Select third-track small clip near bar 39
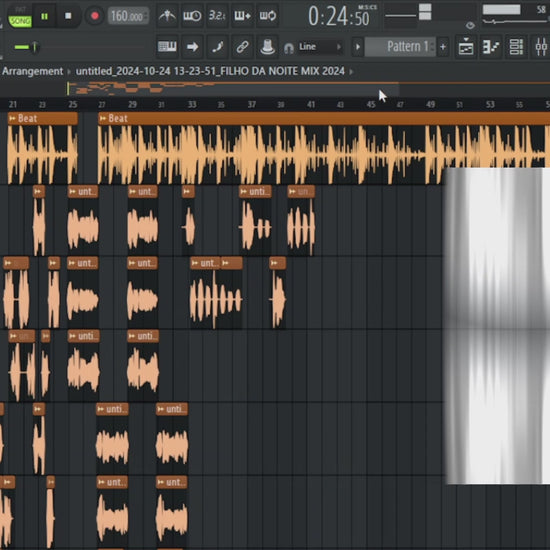550x550 pixels. [277, 293]
